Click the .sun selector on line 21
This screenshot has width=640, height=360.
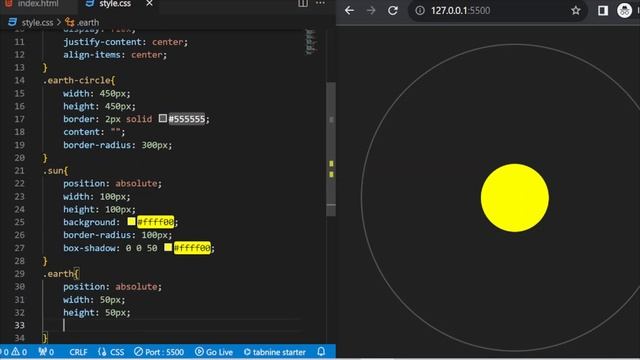[55, 171]
